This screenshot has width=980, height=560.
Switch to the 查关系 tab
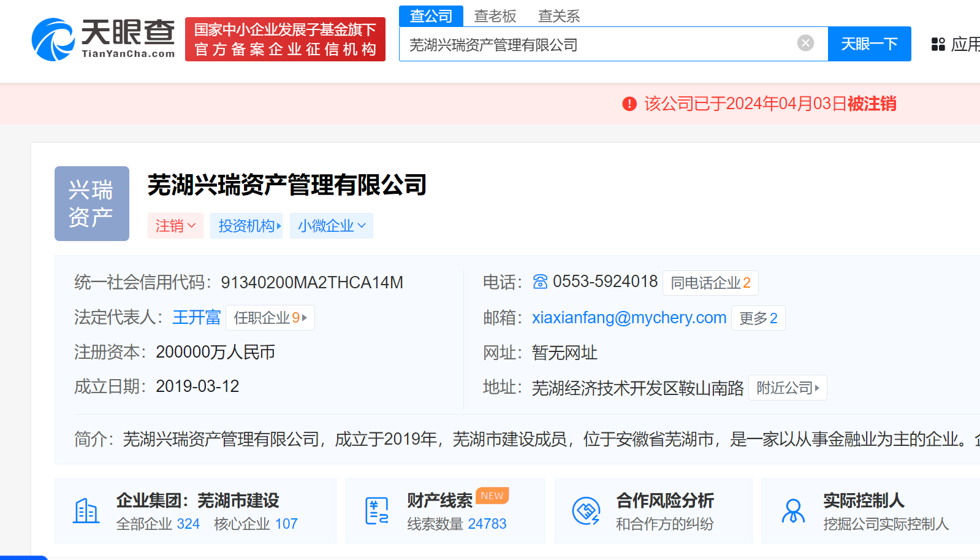558,16
